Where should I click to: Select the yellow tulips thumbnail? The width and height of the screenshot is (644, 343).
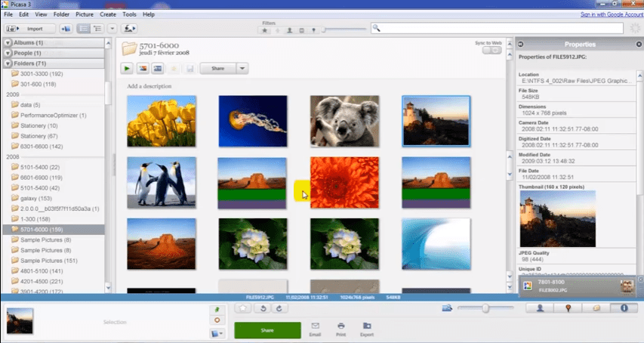[x=162, y=121]
